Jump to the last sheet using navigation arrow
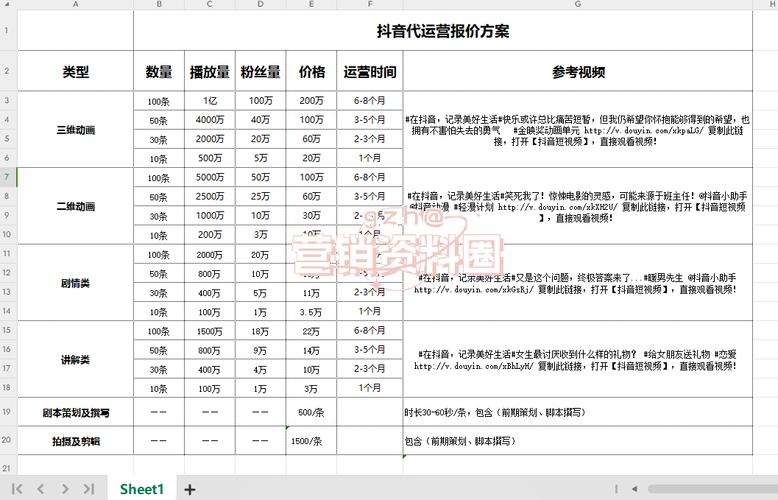The width and height of the screenshot is (778, 500). click(89, 489)
